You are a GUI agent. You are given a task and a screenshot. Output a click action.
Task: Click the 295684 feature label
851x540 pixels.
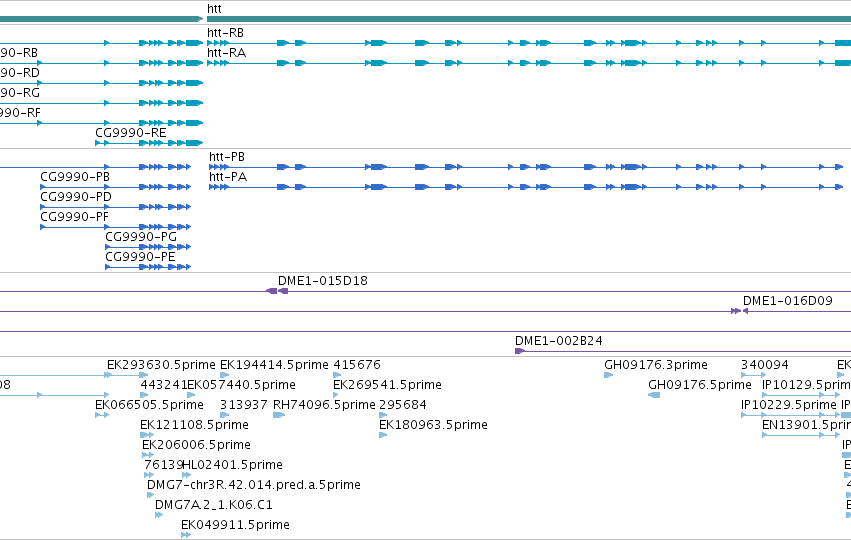click(x=403, y=405)
